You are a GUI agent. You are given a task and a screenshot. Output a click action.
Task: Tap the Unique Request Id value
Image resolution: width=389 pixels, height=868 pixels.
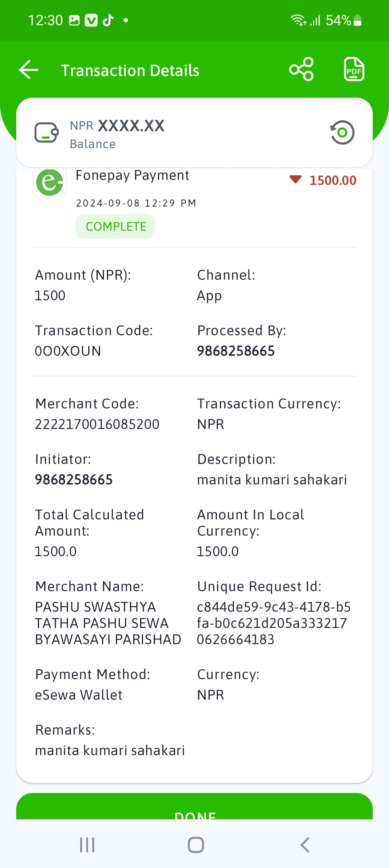pyautogui.click(x=274, y=623)
